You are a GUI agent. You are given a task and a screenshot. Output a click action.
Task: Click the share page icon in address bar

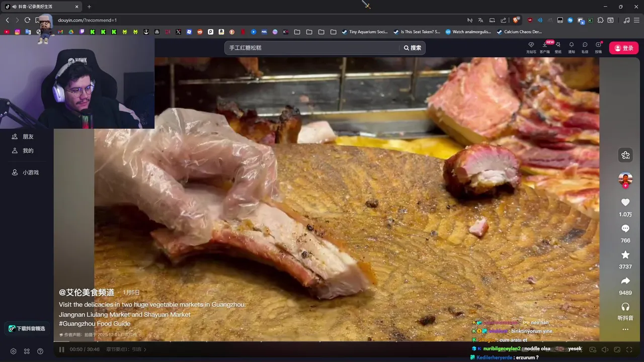(x=503, y=20)
